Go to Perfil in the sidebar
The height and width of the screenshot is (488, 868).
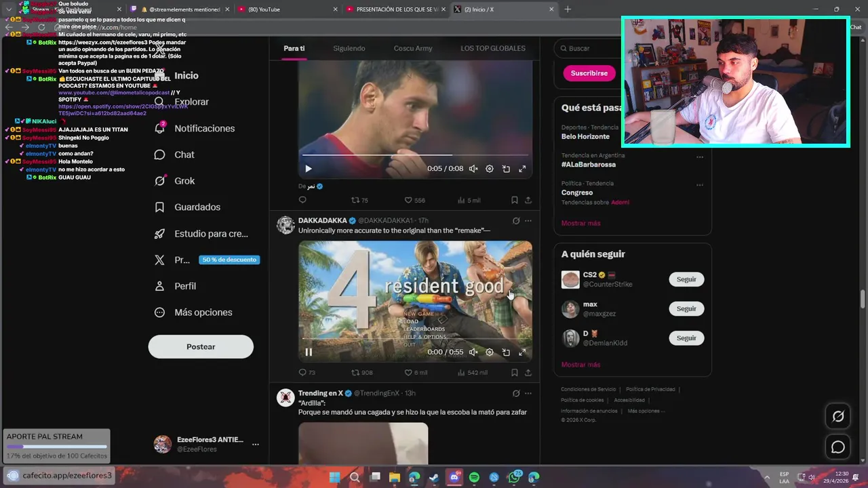(x=175, y=286)
